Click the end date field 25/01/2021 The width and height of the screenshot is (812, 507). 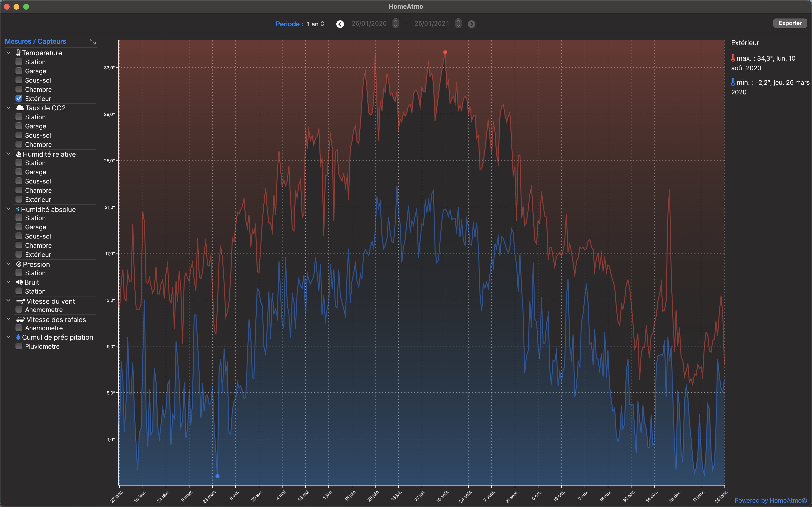pyautogui.click(x=432, y=23)
